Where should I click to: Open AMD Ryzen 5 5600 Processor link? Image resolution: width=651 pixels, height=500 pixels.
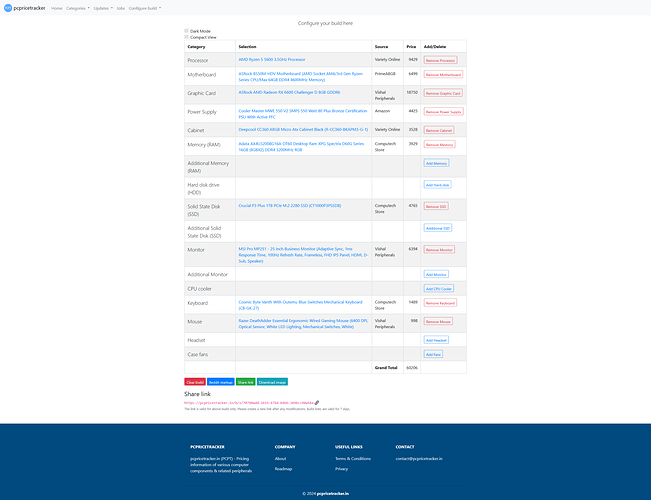(272, 59)
